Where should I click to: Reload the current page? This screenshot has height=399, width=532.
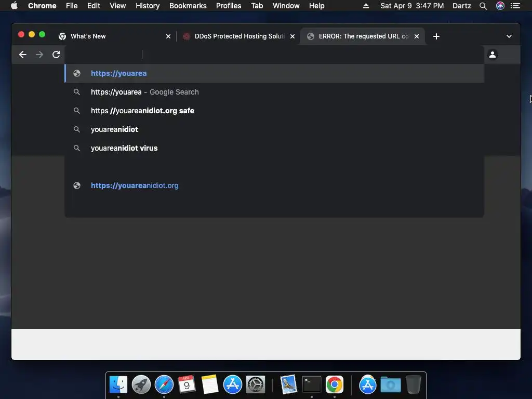[x=56, y=55]
